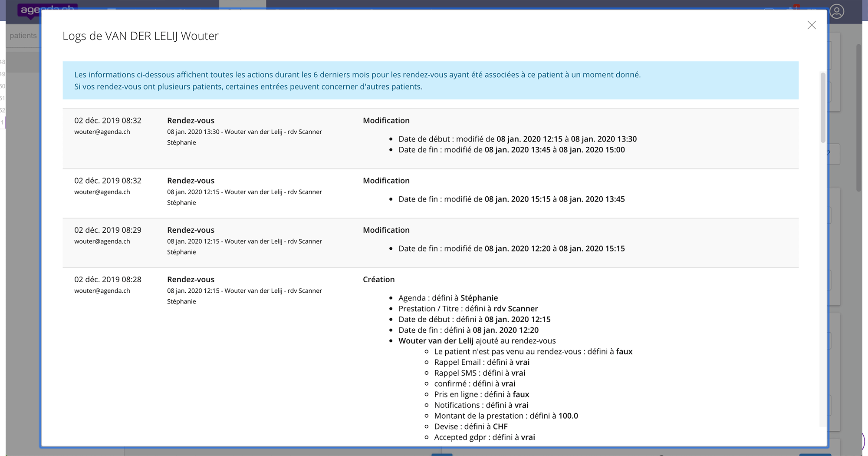Select the patients tab behind the dialog
The height and width of the screenshot is (456, 868).
click(x=23, y=36)
